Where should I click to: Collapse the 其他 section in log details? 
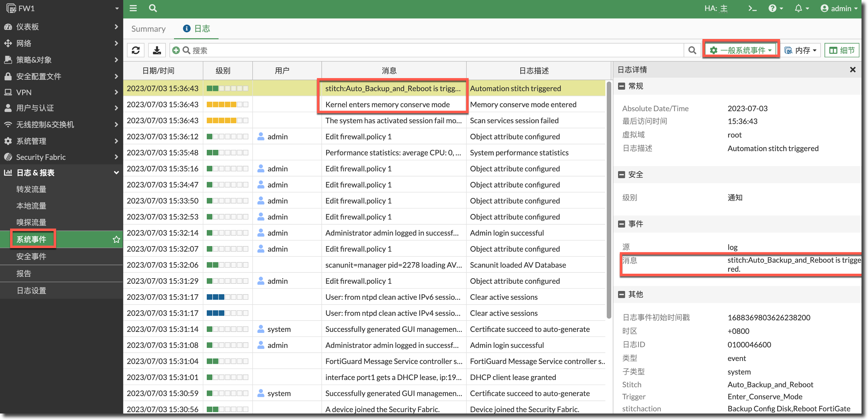[x=622, y=294]
